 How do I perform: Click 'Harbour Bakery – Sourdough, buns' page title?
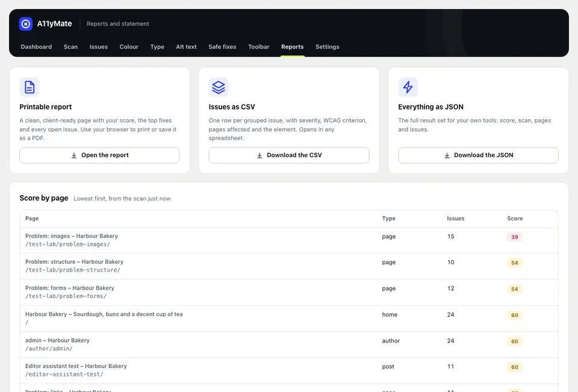tap(104, 314)
